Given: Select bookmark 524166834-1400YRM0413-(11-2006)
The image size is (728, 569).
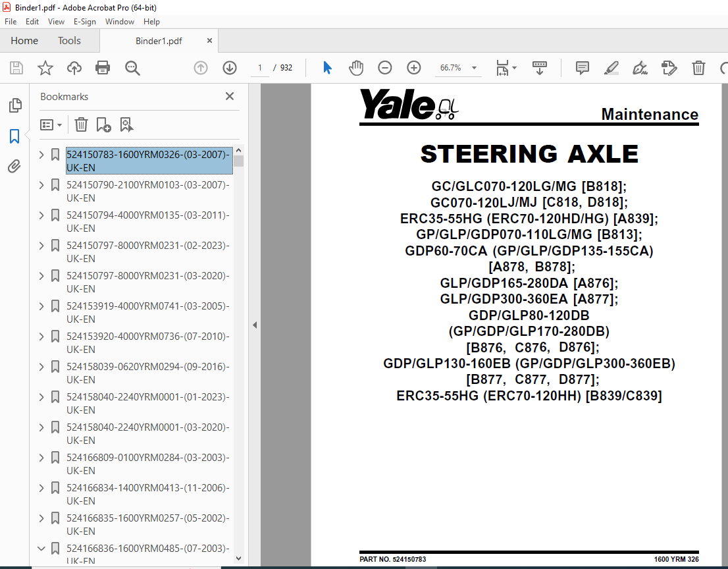Looking at the screenshot, I should pos(147,494).
